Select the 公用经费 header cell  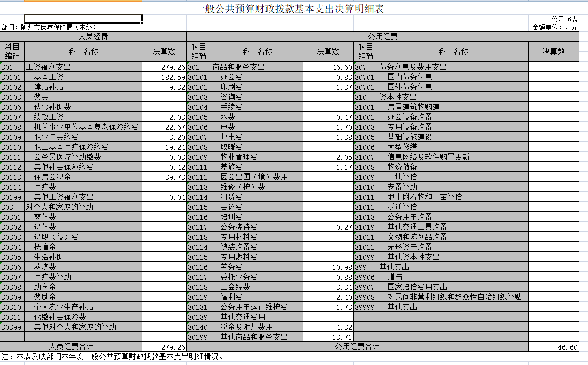[382, 37]
